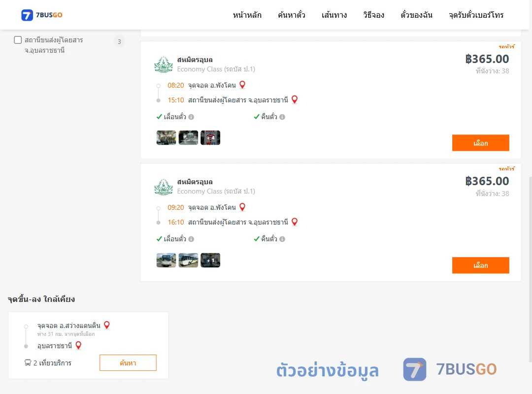This screenshot has width=532, height=394.
Task: Select the 08:20 trip with เลือก button
Action: [x=480, y=143]
